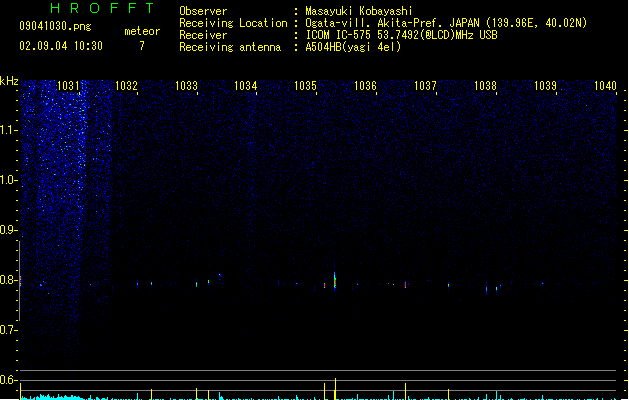Click the 0.7 kHz frequency label
The height and width of the screenshot is (400, 629).
(8, 330)
